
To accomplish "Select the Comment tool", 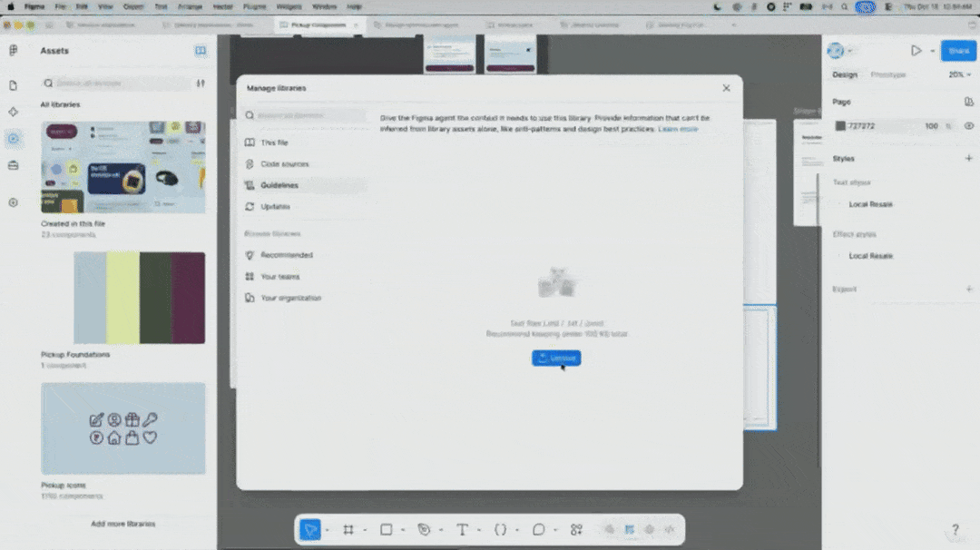I will 538,530.
